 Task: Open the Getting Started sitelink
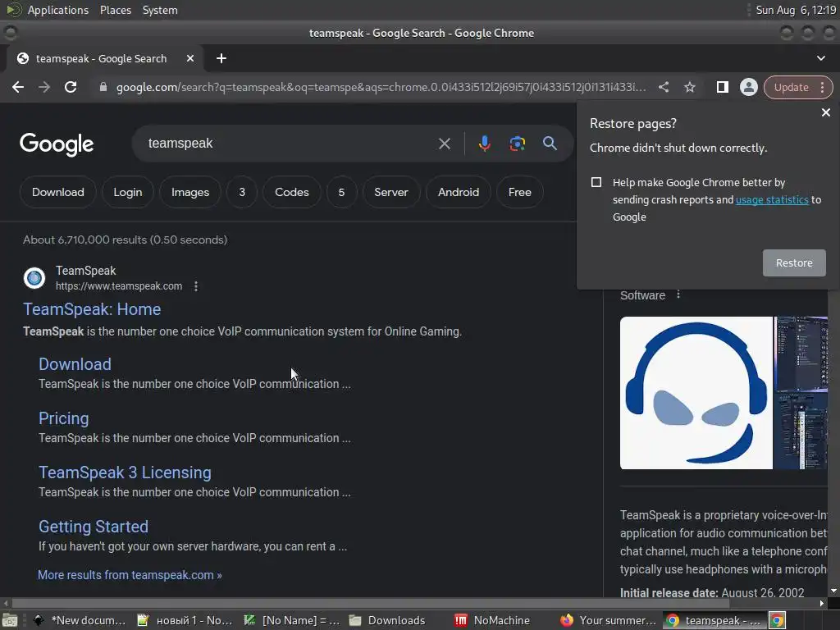pos(94,527)
